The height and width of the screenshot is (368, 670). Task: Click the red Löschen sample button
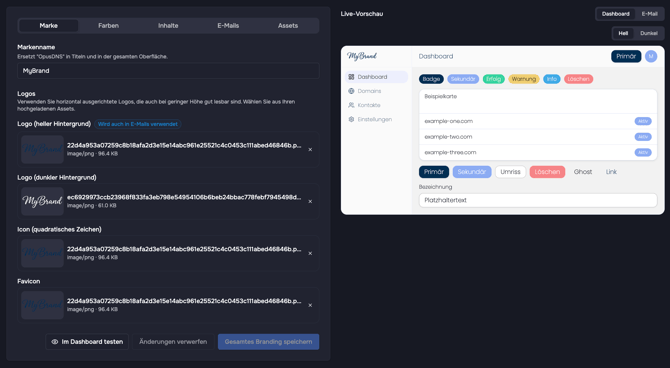click(x=547, y=172)
